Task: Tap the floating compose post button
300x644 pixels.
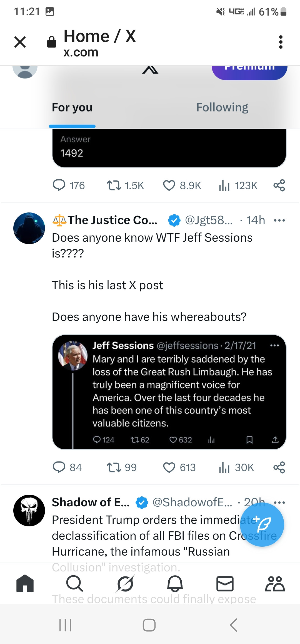Action: pyautogui.click(x=262, y=524)
